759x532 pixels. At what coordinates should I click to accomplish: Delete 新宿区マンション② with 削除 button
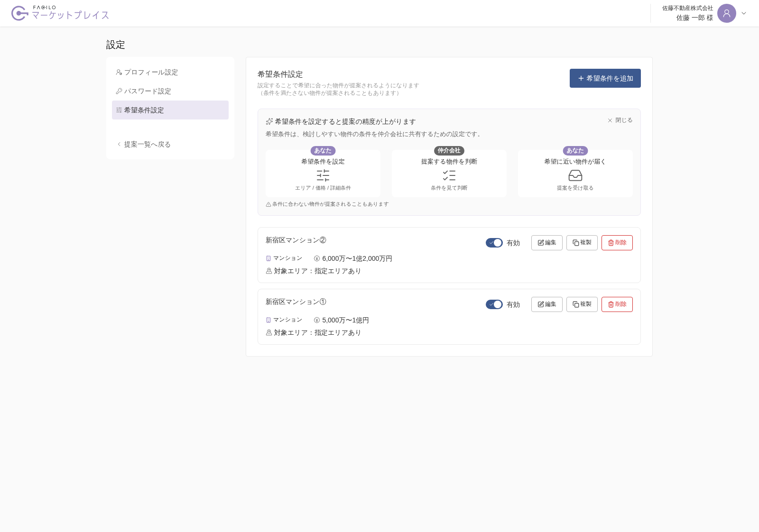click(x=617, y=243)
